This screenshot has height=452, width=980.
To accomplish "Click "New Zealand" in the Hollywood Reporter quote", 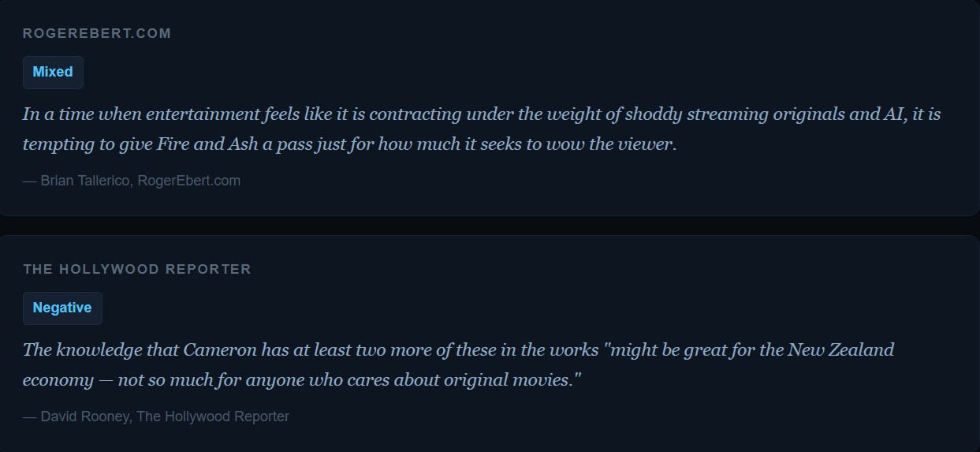I will [x=841, y=349].
